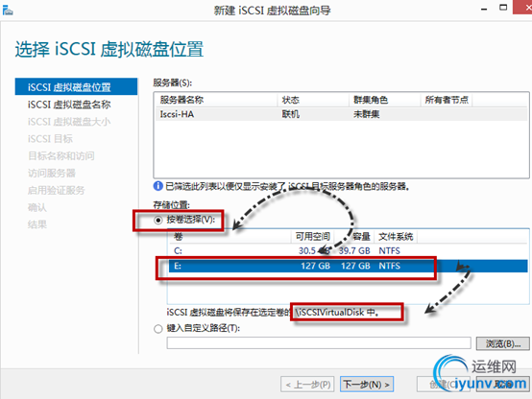
Task: Select the C: volume row
Action: point(348,251)
